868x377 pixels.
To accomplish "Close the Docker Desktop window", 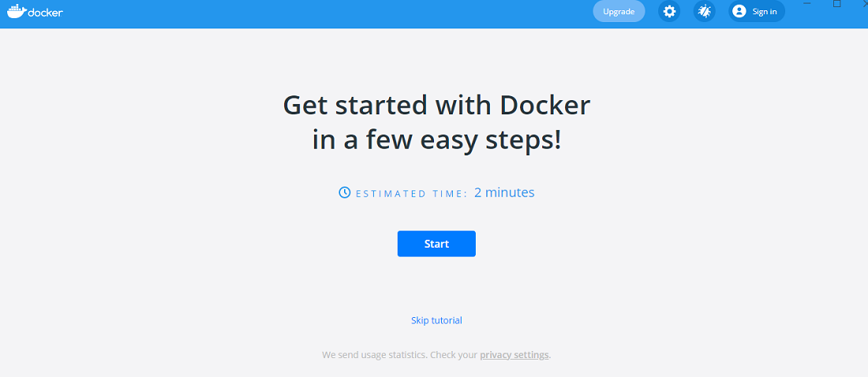I will pyautogui.click(x=865, y=3).
